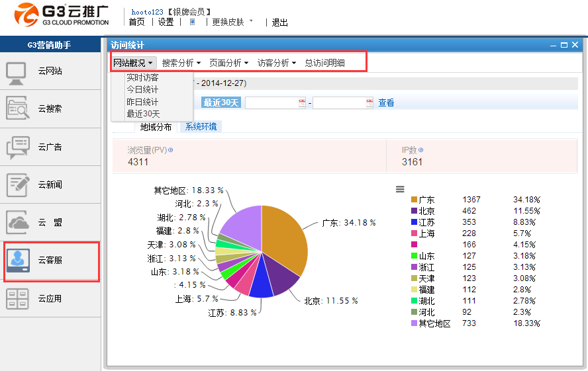Click the 其它地区 legend color swatch
The width and height of the screenshot is (588, 371).
click(414, 323)
